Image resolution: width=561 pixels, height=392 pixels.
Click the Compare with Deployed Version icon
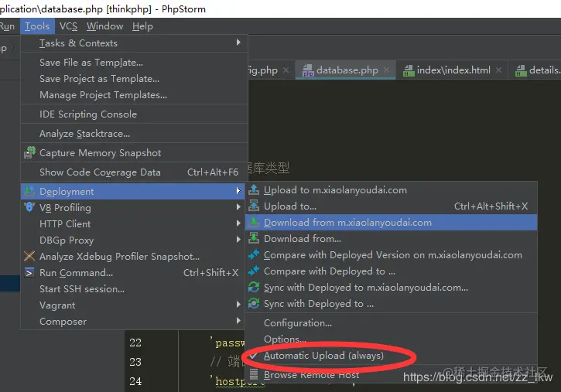[254, 255]
